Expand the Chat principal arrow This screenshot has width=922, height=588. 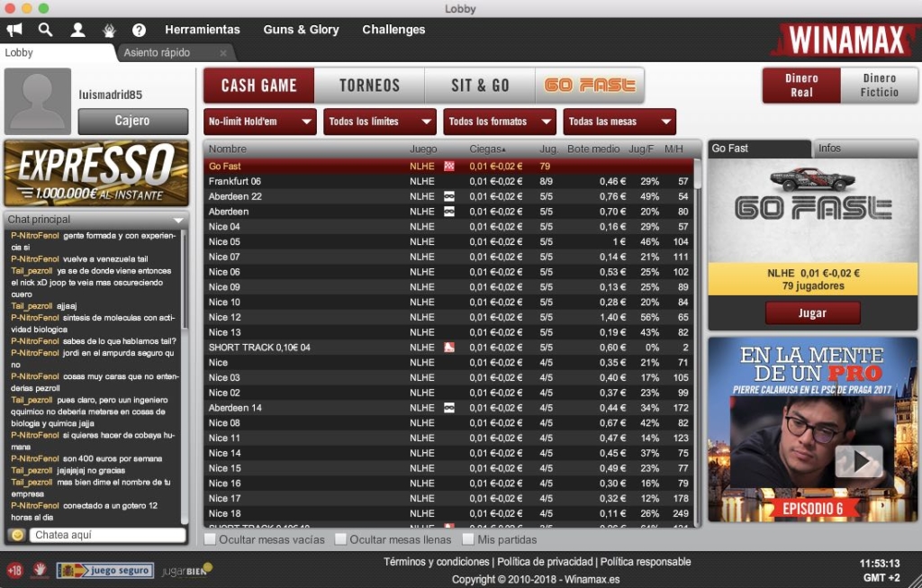(x=178, y=220)
